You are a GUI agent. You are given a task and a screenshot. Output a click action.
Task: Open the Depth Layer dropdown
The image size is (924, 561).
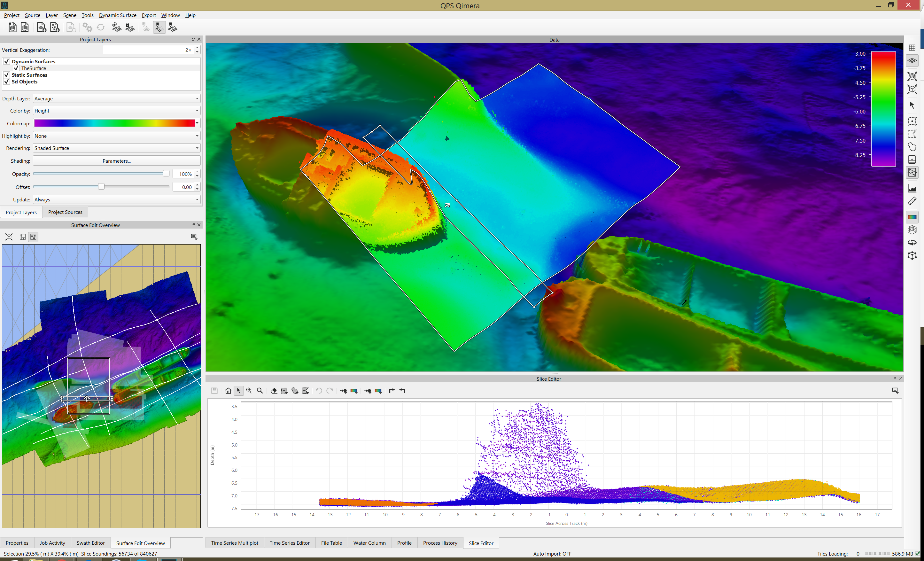(x=117, y=99)
